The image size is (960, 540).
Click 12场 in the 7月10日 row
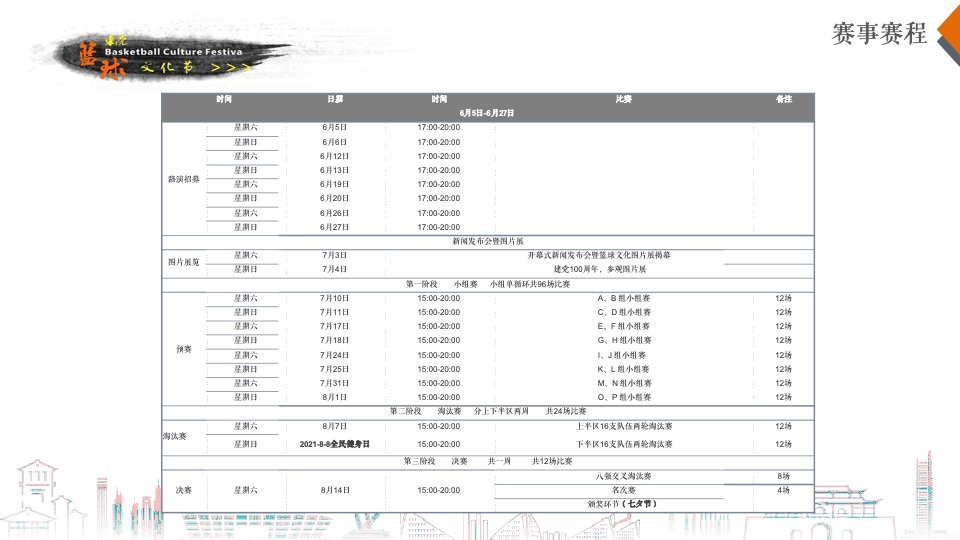click(783, 298)
